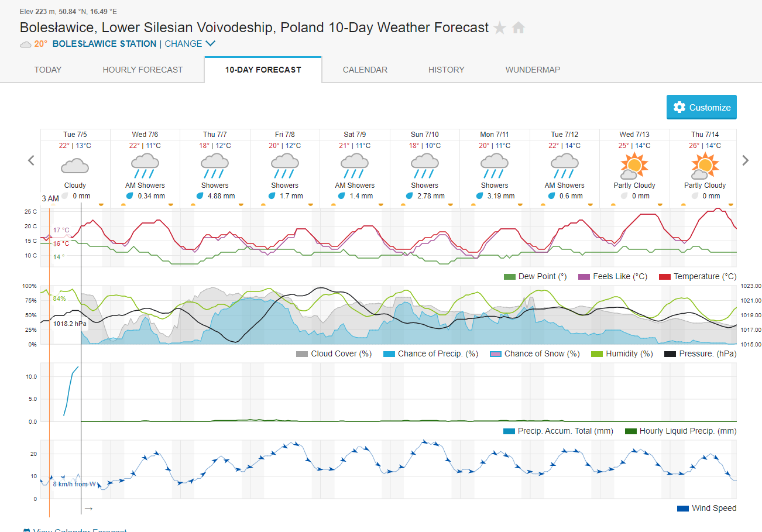Click the Wednesday 7/13 partly cloudy sun icon
762x532 pixels.
pos(635,166)
